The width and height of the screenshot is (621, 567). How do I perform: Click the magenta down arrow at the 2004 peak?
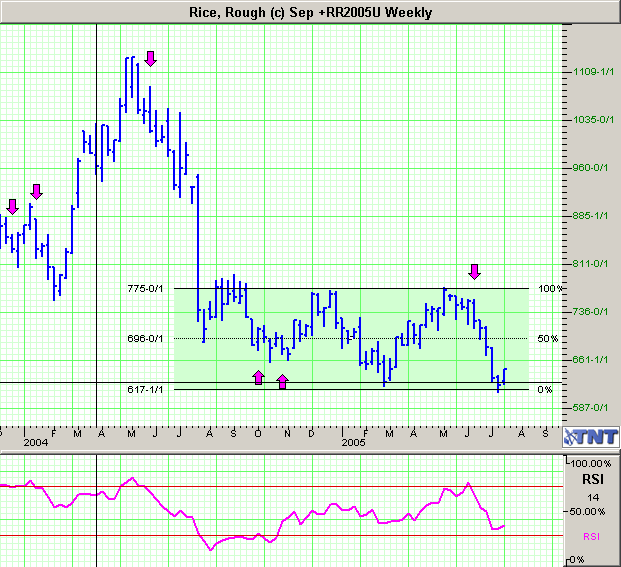(x=150, y=58)
